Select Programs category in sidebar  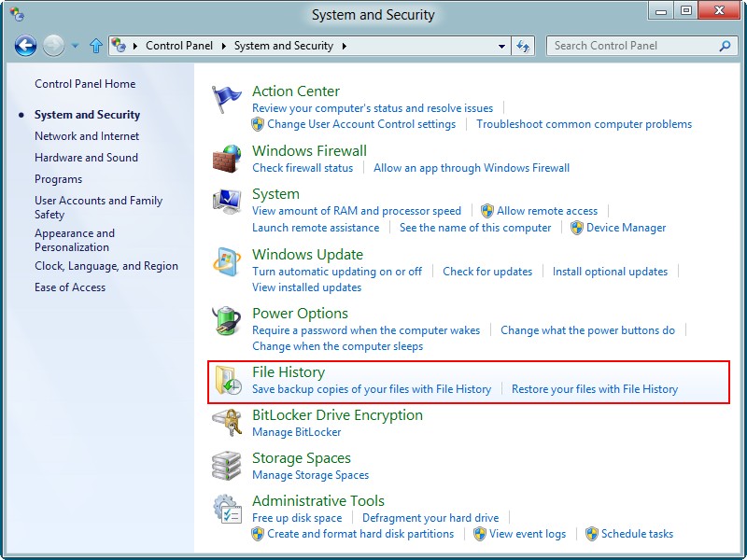click(x=58, y=179)
